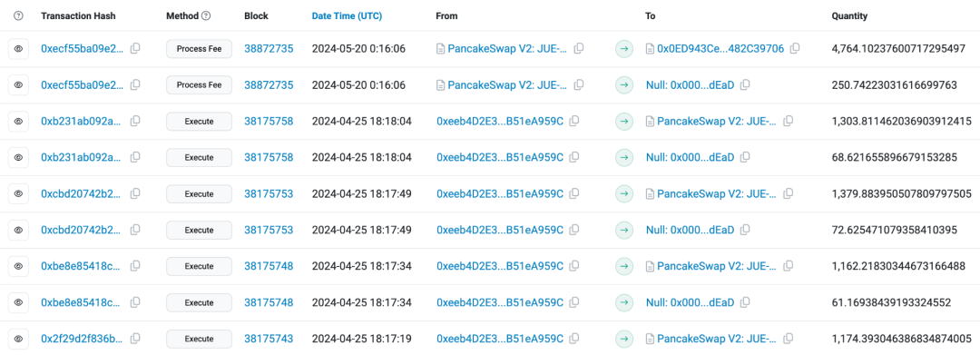This screenshot has width=980, height=355.
Task: View details eye icon for quantity 4,764.10 row
Action: coord(18,49)
